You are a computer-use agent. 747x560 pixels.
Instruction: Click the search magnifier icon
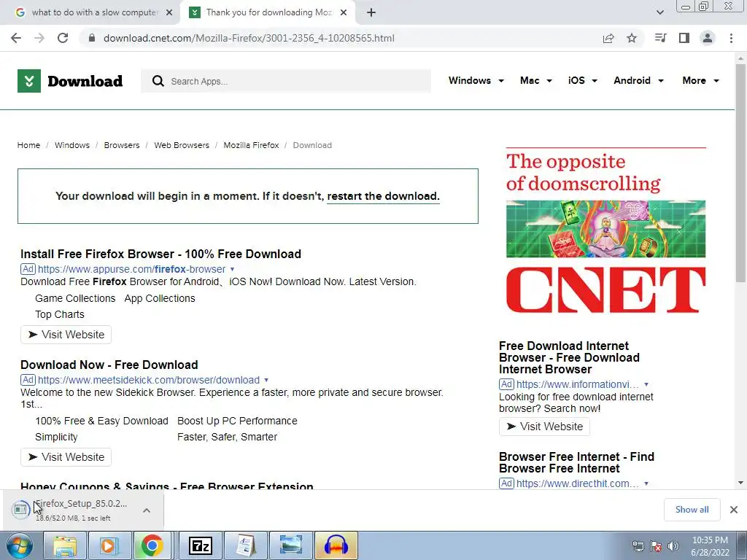158,81
